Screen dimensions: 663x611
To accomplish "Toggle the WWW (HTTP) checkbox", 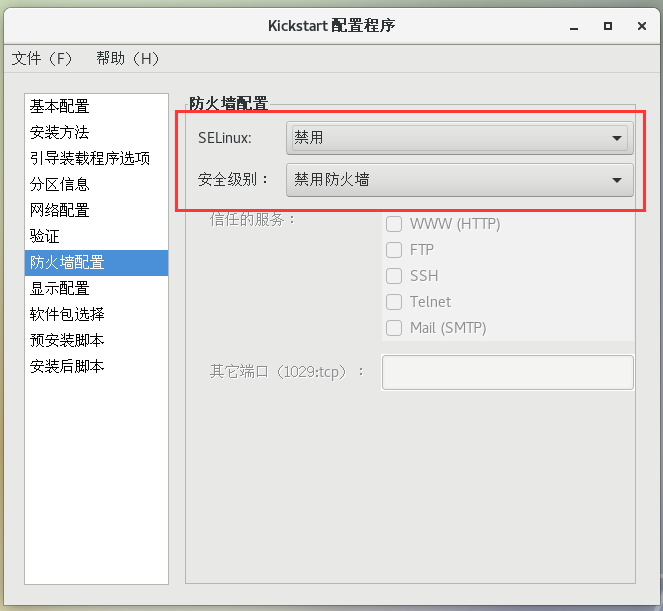I will pos(394,224).
